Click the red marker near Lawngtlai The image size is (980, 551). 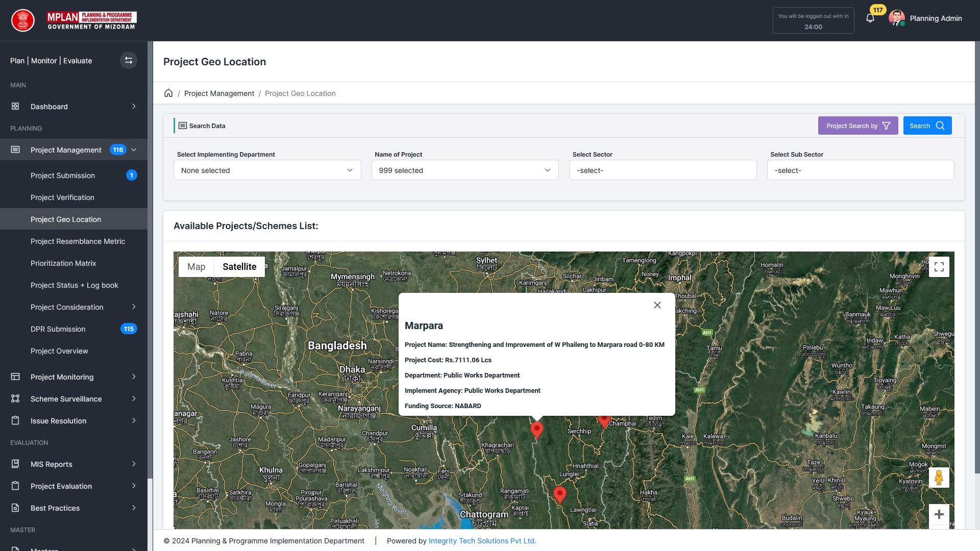coord(559,494)
